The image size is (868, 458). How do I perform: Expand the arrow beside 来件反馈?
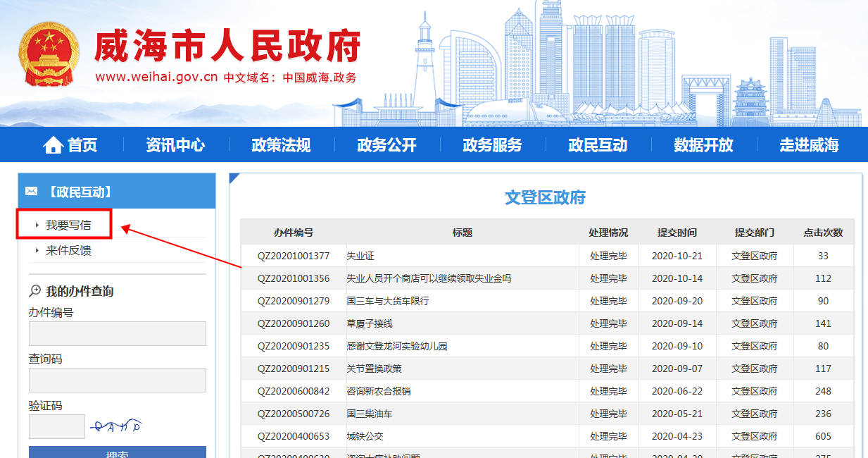pyautogui.click(x=37, y=251)
